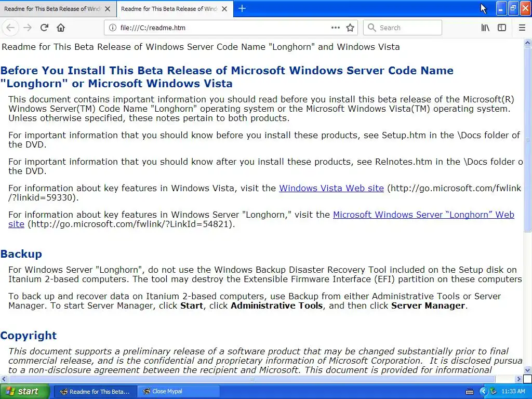This screenshot has width=532, height=399.
Task: Open a new tab with the plus
Action: tap(242, 9)
